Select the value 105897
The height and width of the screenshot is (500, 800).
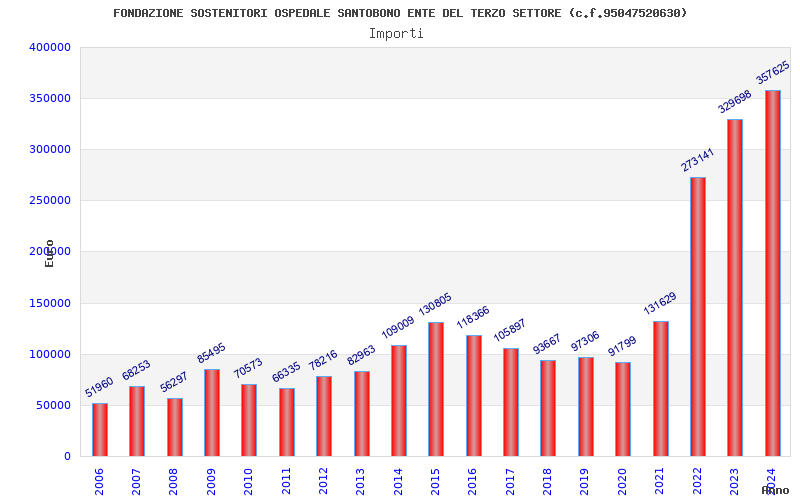pyautogui.click(x=510, y=331)
